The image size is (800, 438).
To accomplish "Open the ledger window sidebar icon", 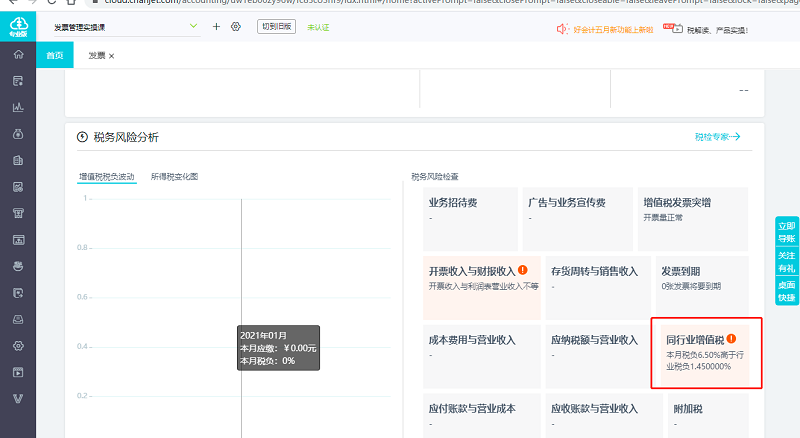I will [18, 240].
